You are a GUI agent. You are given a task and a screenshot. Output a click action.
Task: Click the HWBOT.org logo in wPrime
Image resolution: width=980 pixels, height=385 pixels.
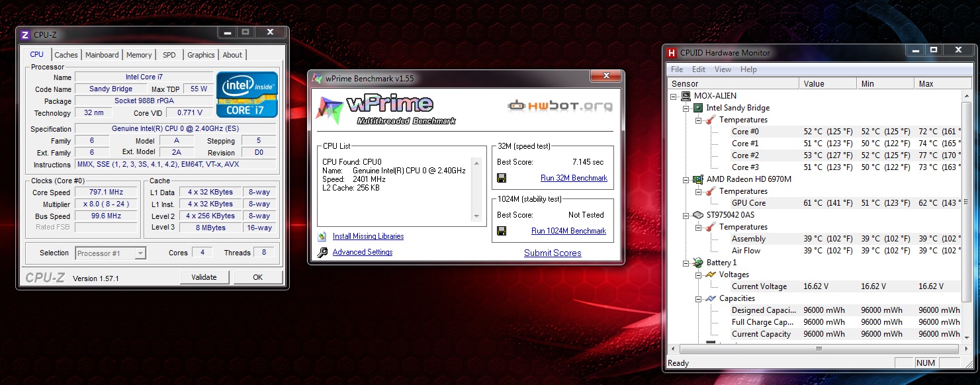pos(560,105)
